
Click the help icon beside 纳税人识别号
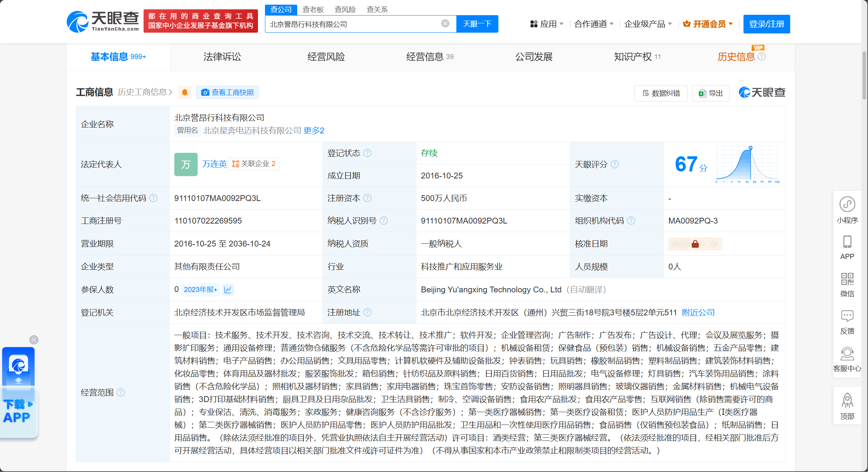[x=384, y=220]
